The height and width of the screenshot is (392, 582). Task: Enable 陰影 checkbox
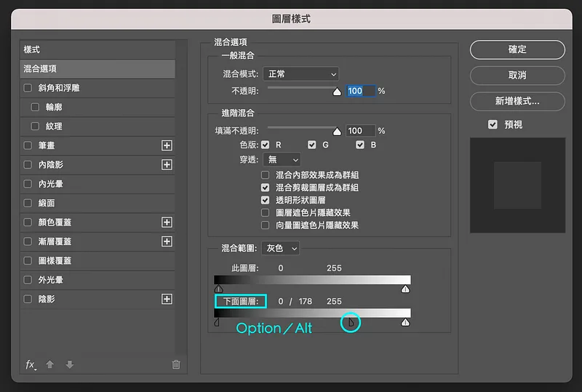click(28, 299)
